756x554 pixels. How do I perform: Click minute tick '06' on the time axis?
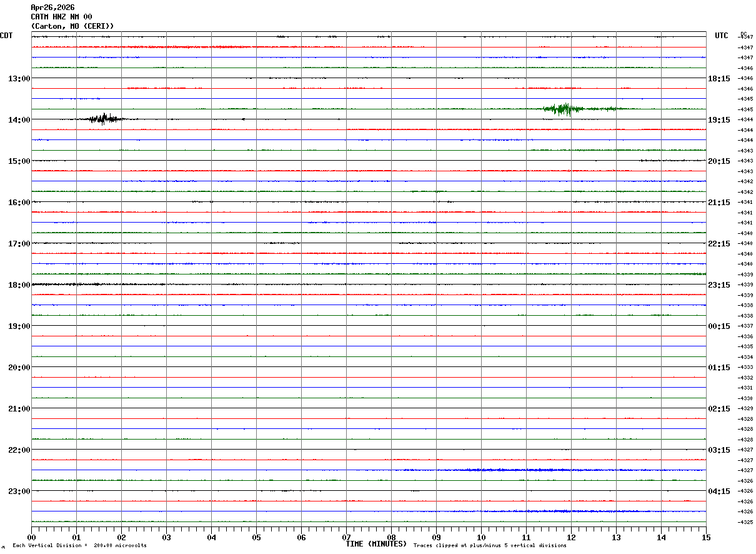(x=301, y=537)
